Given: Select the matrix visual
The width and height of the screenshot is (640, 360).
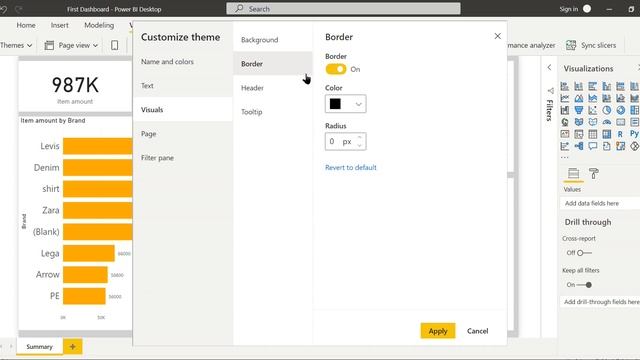Looking at the screenshot, I should [x=607, y=134].
